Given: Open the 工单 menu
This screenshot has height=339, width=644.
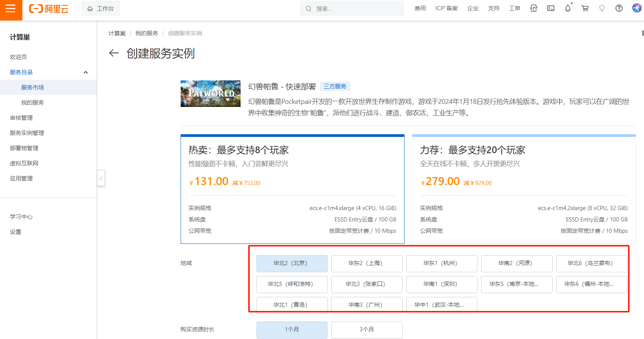Looking at the screenshot, I should point(515,8).
